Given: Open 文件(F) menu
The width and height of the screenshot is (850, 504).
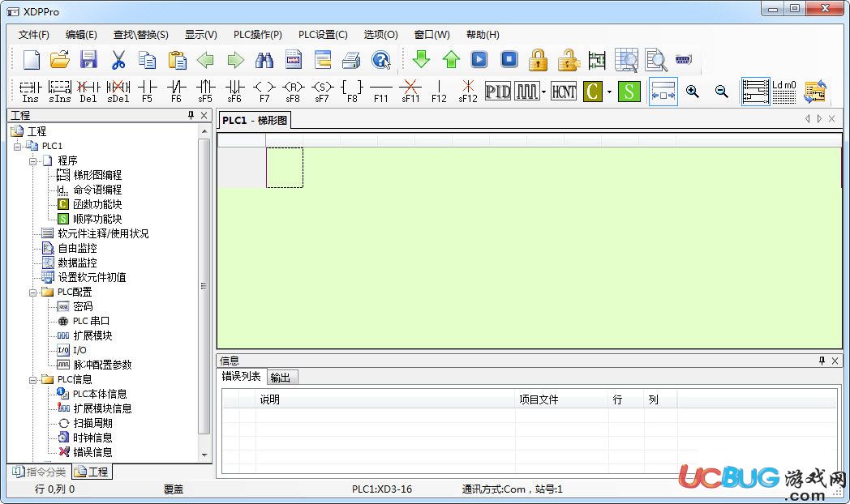Looking at the screenshot, I should (x=33, y=35).
